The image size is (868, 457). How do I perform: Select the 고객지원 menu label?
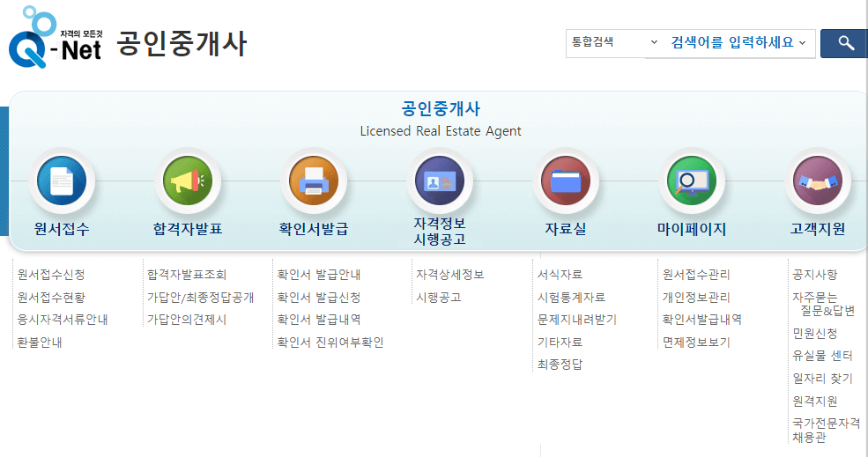click(818, 229)
